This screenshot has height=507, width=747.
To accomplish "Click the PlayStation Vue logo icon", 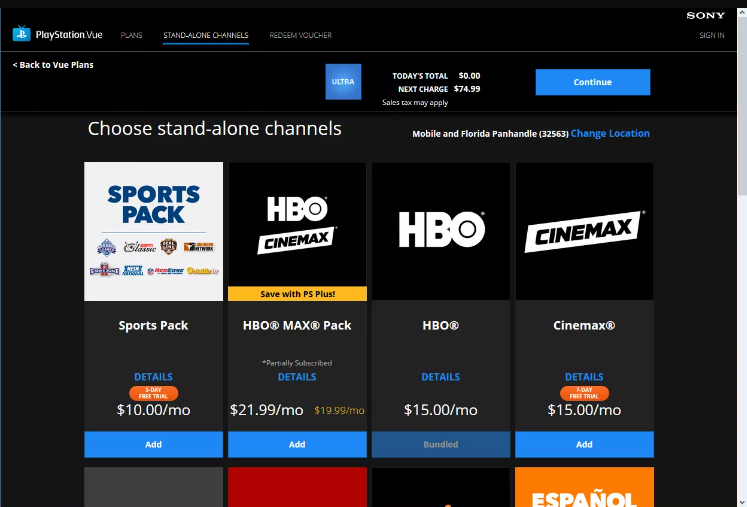I will coord(21,34).
